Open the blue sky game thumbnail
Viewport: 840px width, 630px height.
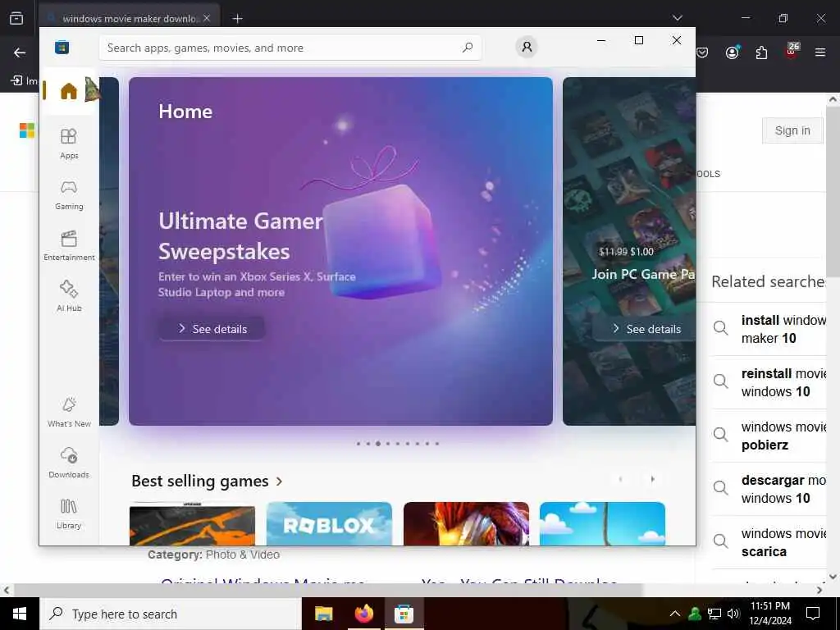click(x=602, y=523)
